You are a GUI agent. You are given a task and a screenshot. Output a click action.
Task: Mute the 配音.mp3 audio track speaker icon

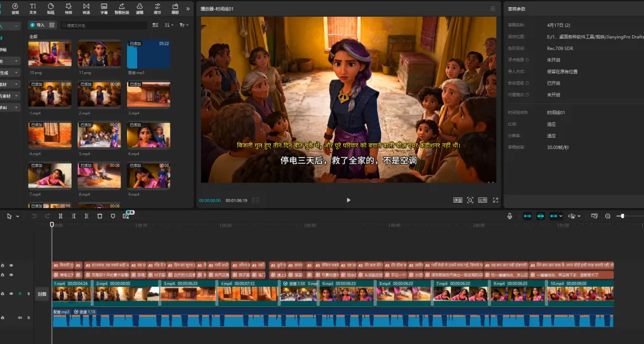pyautogui.click(x=19, y=318)
